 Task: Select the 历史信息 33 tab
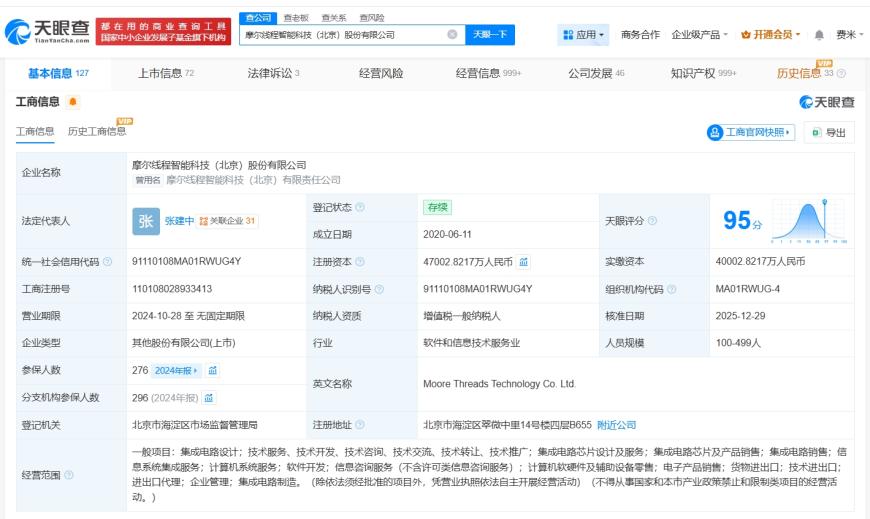click(805, 73)
